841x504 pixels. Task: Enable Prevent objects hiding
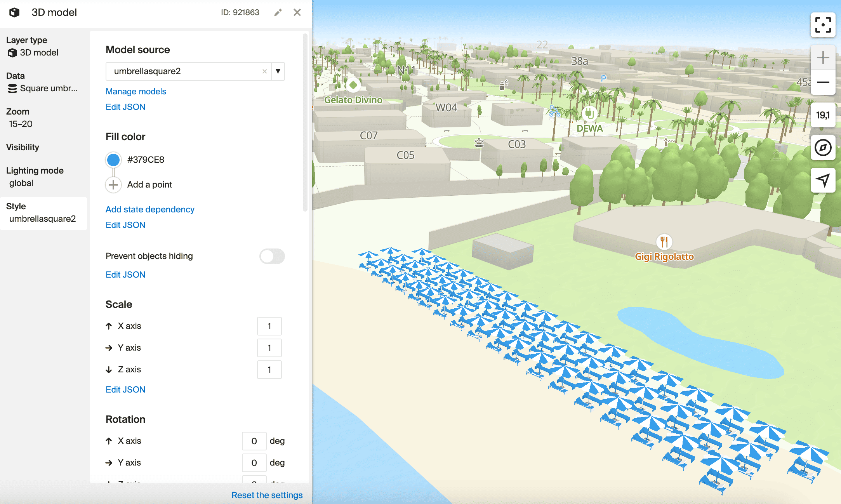click(x=272, y=256)
